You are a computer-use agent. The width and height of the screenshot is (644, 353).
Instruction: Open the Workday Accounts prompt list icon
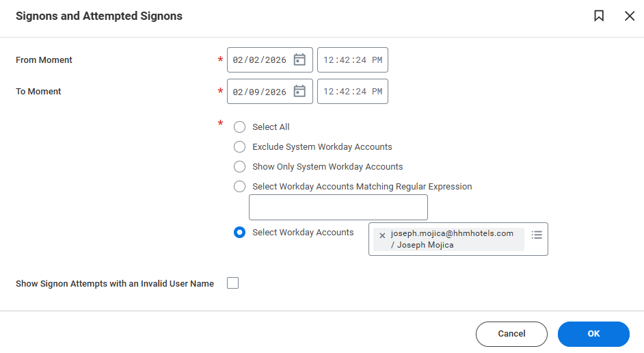[x=537, y=235]
